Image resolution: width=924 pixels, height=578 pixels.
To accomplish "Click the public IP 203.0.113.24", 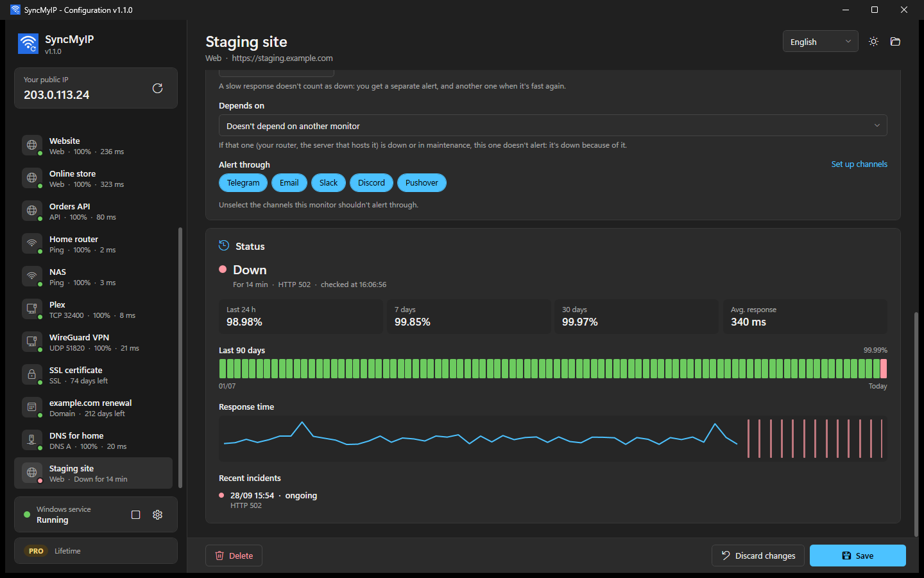I will [56, 95].
